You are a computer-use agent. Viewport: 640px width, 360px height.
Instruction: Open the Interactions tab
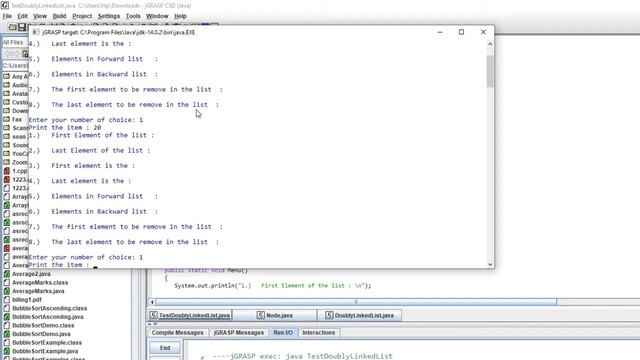pos(318,333)
